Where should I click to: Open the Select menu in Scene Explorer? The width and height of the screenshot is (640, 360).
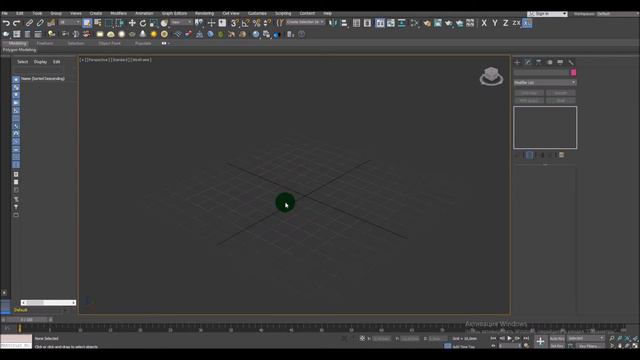click(x=22, y=62)
